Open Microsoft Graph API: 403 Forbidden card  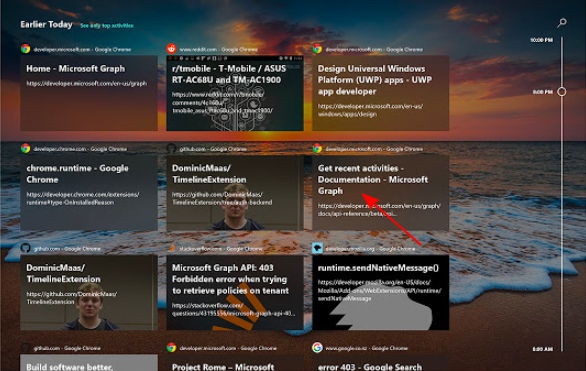click(x=235, y=293)
